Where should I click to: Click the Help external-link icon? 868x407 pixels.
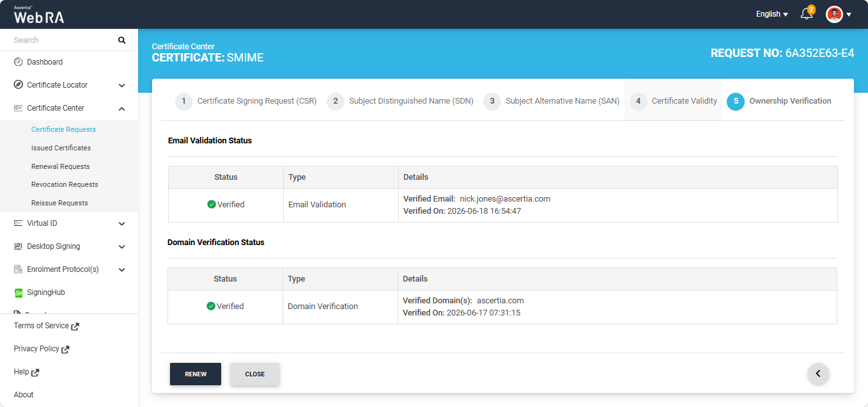pyautogui.click(x=35, y=372)
